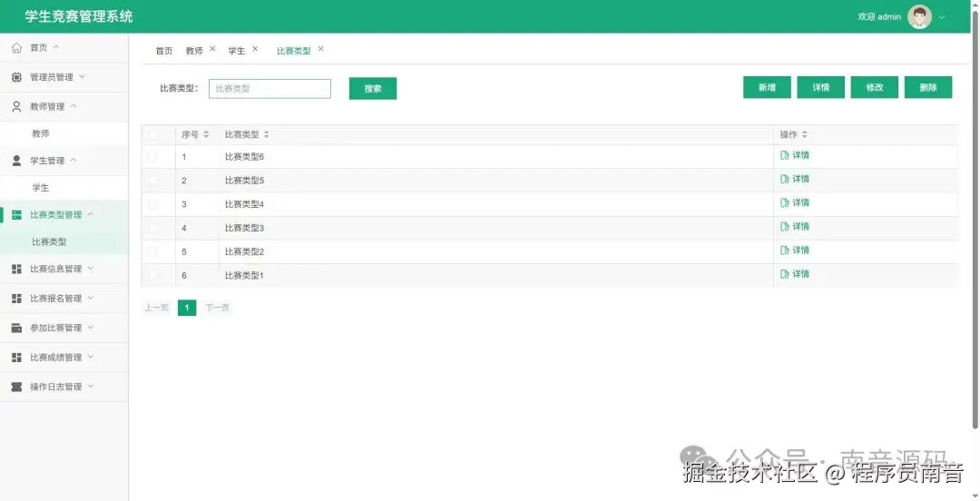
Task: Open 详情 for 比赛类型6 row
Action: [x=795, y=155]
